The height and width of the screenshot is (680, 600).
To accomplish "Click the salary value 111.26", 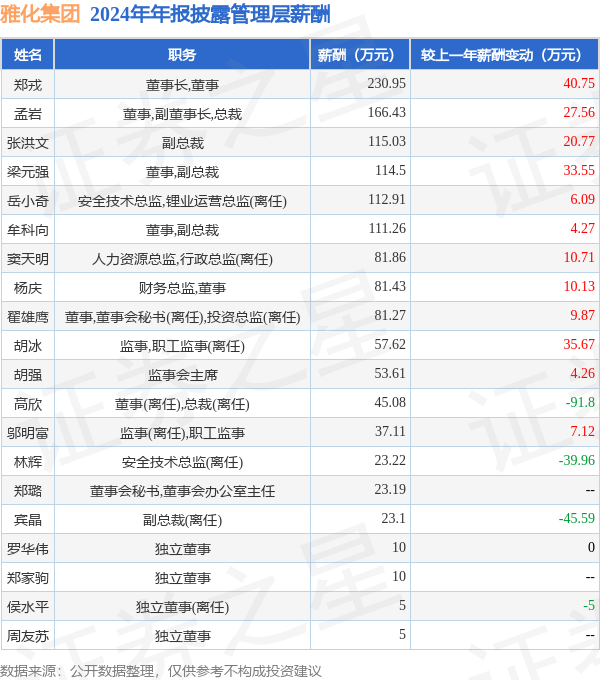I will tap(387, 229).
